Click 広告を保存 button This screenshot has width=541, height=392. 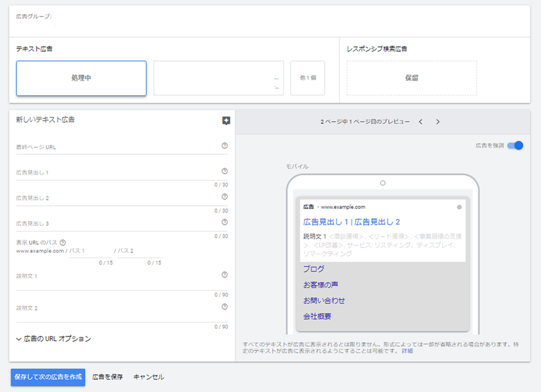pyautogui.click(x=108, y=377)
